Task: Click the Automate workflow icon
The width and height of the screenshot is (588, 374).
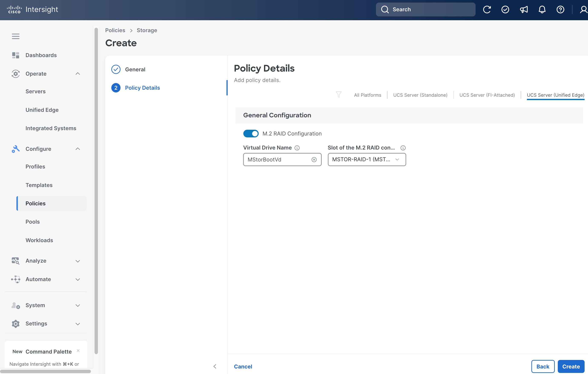Action: click(x=16, y=279)
